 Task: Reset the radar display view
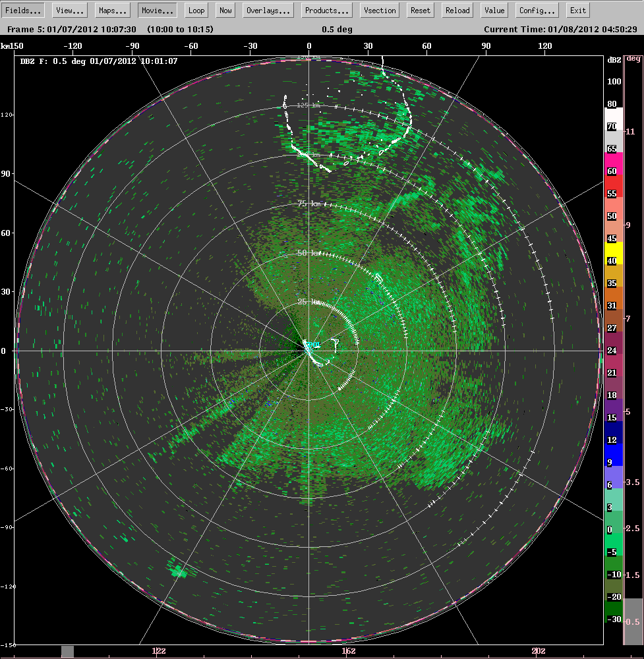(420, 10)
